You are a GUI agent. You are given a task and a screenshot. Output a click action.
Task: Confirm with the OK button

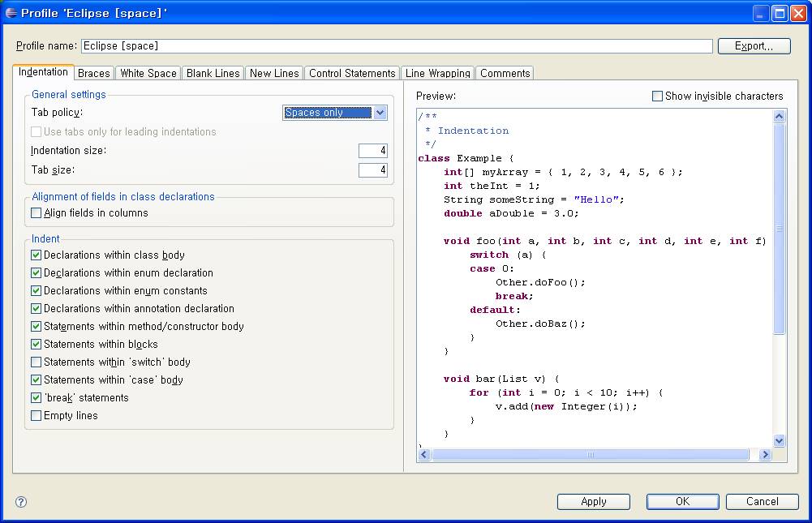tap(682, 501)
